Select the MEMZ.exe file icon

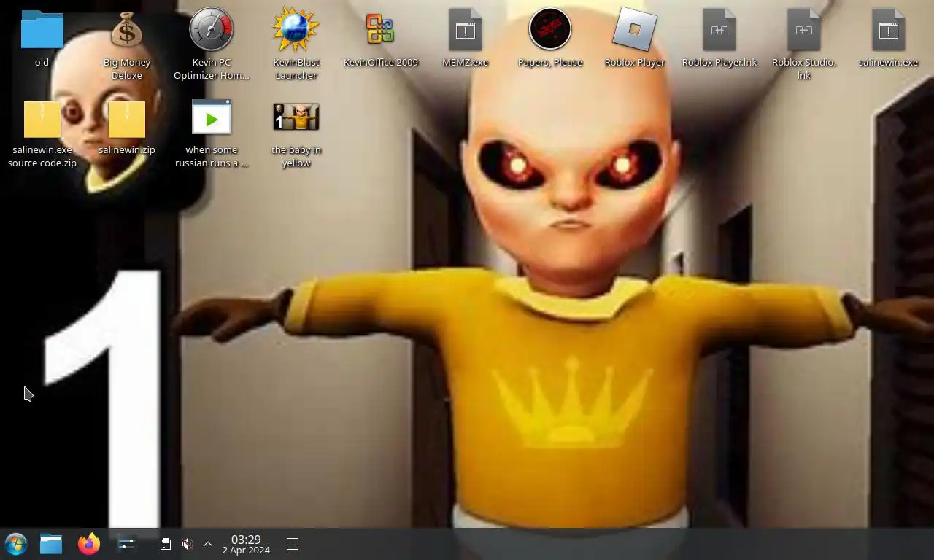click(x=466, y=30)
